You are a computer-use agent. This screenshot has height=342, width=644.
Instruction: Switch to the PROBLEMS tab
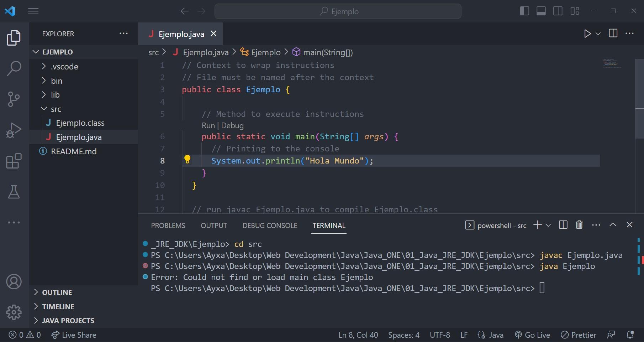click(168, 226)
